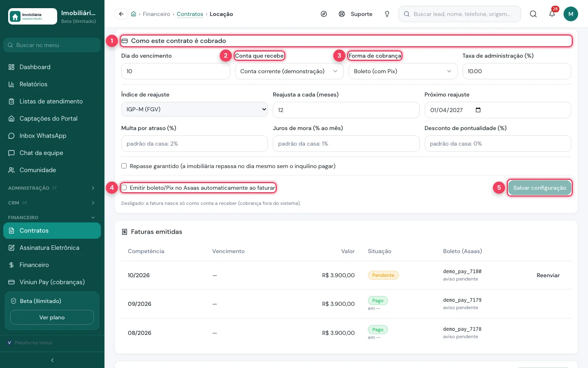Click the Dia do vencimento field
Screen dimensions: 588x368
(176, 71)
